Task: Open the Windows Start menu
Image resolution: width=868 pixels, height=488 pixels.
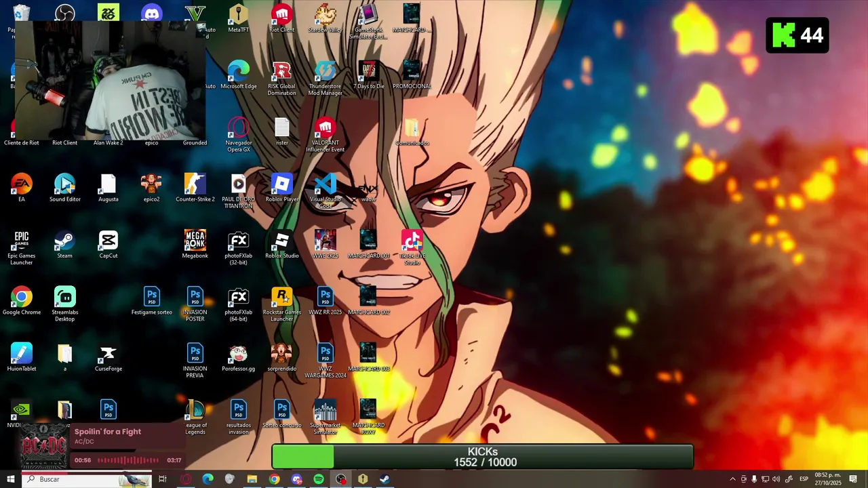Action: (x=10, y=479)
